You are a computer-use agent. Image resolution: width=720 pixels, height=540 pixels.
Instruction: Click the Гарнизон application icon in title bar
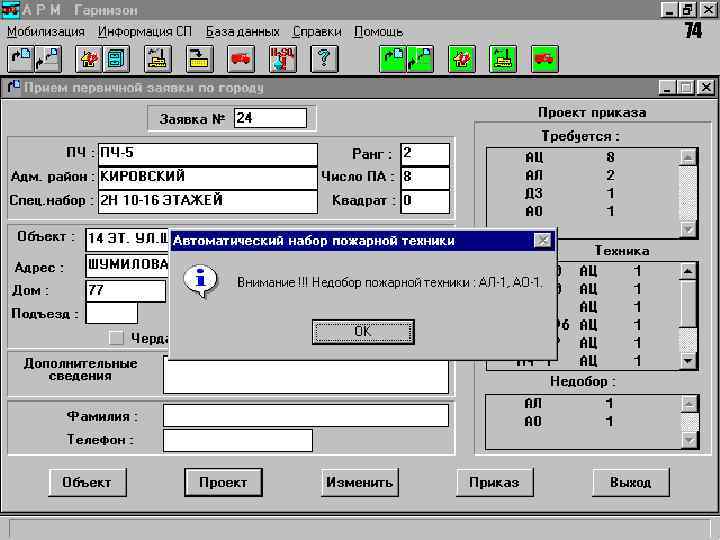10,9
